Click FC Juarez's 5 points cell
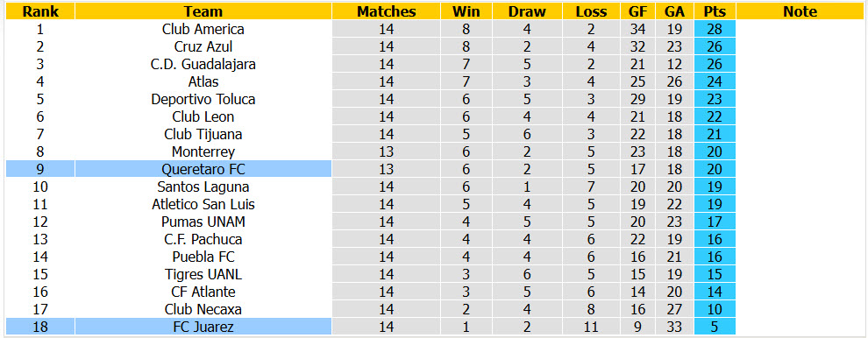The height and width of the screenshot is (338, 868). (x=715, y=327)
